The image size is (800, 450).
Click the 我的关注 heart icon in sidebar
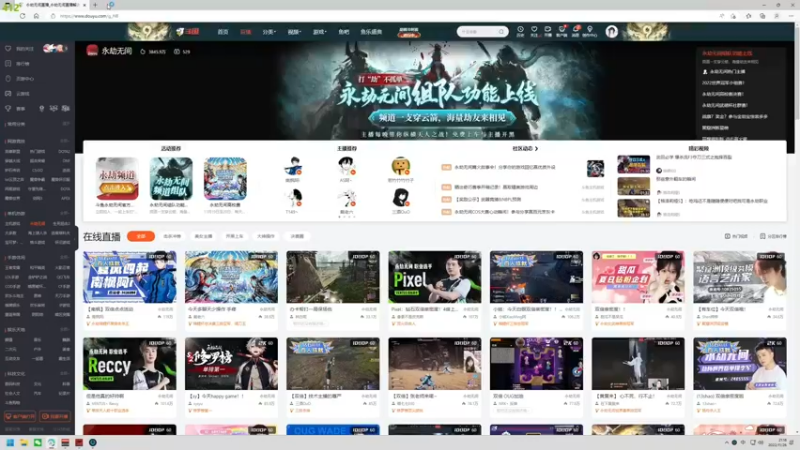pyautogui.click(x=8, y=48)
